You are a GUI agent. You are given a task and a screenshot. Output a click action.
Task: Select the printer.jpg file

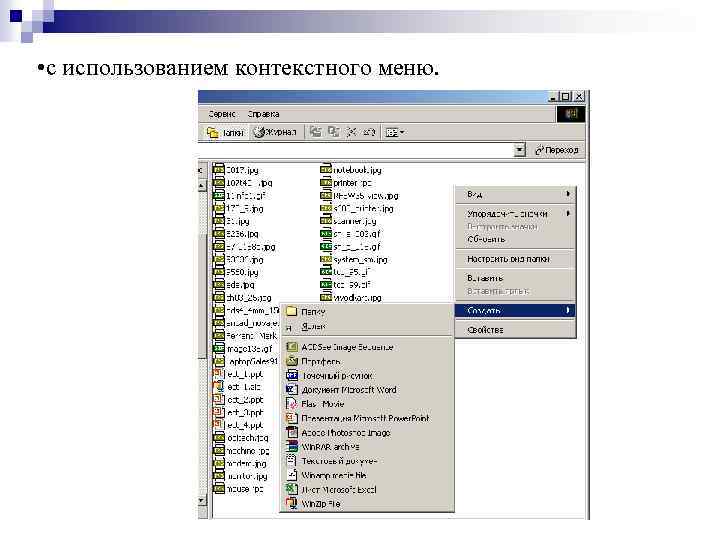click(346, 183)
